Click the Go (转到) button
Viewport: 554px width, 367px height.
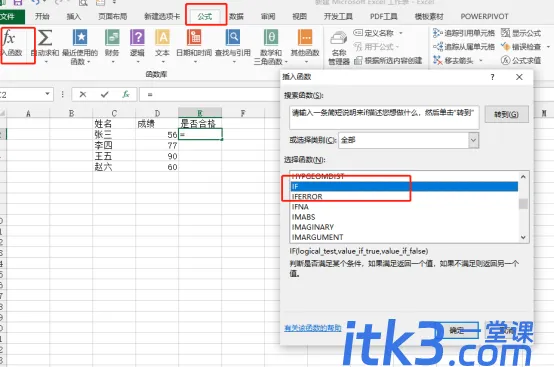click(x=506, y=114)
